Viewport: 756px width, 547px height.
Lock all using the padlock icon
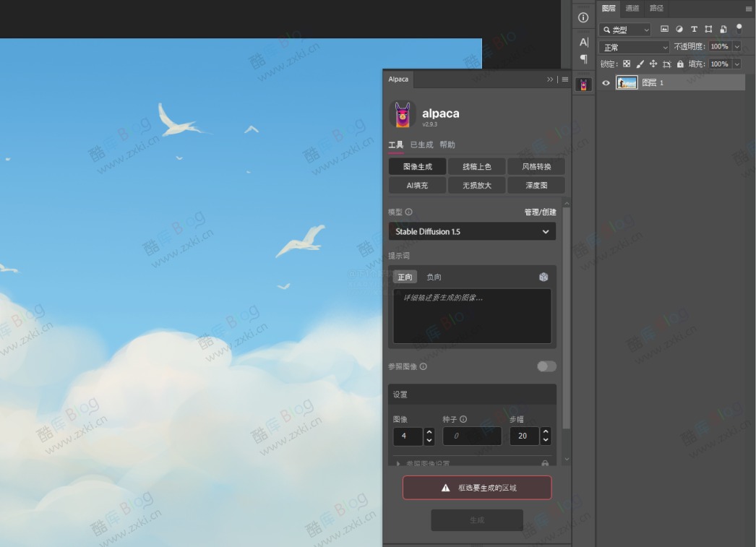(681, 64)
